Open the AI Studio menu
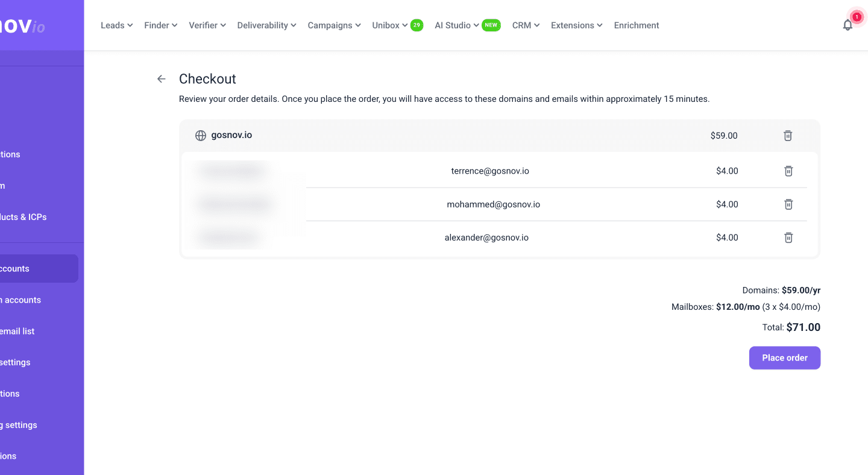Viewport: 868px width, 475px height. click(x=456, y=25)
